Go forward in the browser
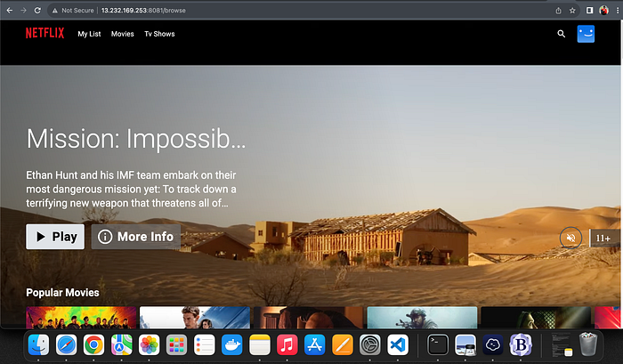This screenshot has width=623, height=364. [x=23, y=11]
